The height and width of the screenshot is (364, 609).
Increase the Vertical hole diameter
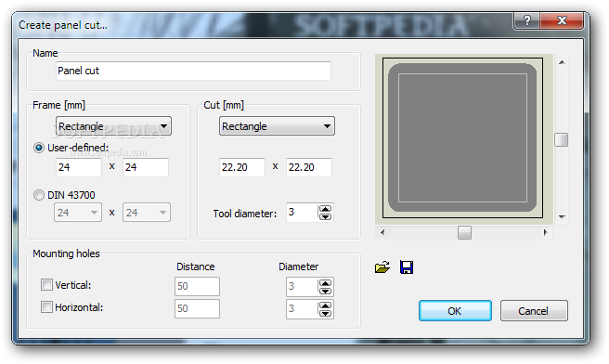(325, 283)
